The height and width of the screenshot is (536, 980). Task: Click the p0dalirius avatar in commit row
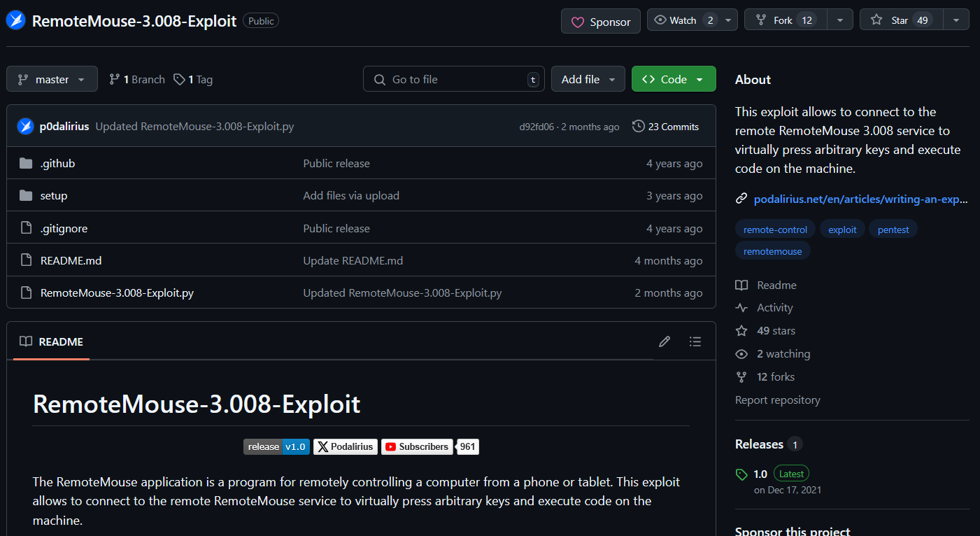26,127
